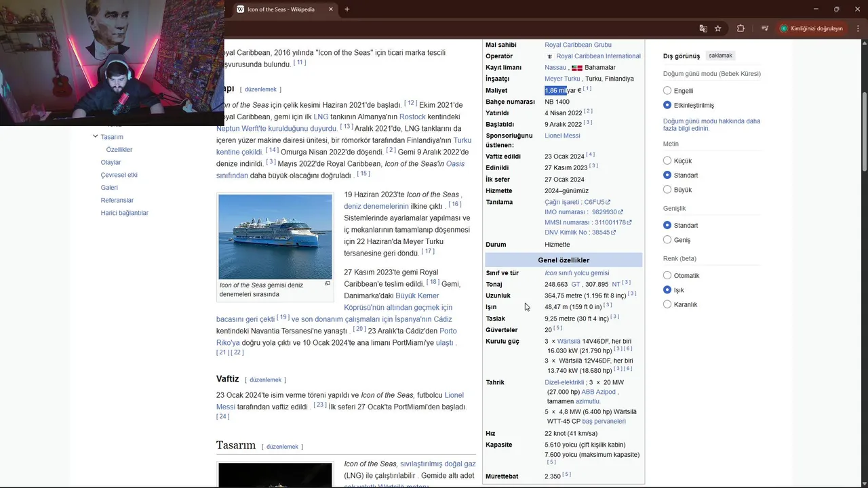Set text size to Standart
The image size is (868, 488).
tap(667, 176)
